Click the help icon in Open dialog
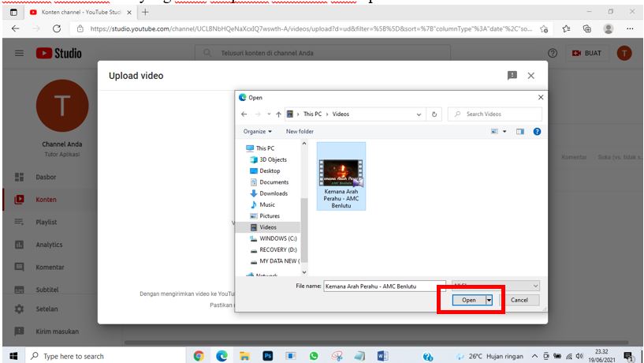 pos(537,132)
